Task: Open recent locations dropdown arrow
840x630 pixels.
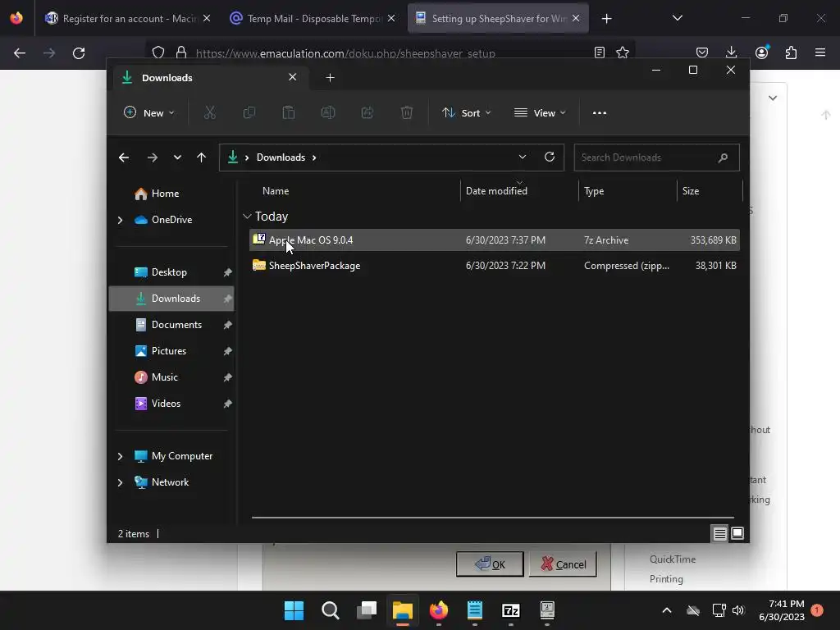Action: (x=177, y=157)
